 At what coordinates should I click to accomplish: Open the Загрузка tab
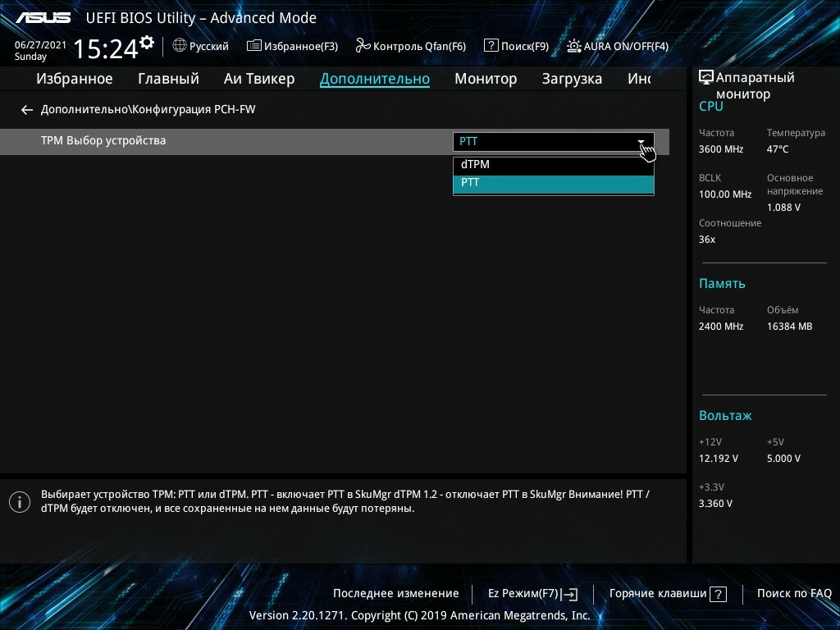click(572, 79)
